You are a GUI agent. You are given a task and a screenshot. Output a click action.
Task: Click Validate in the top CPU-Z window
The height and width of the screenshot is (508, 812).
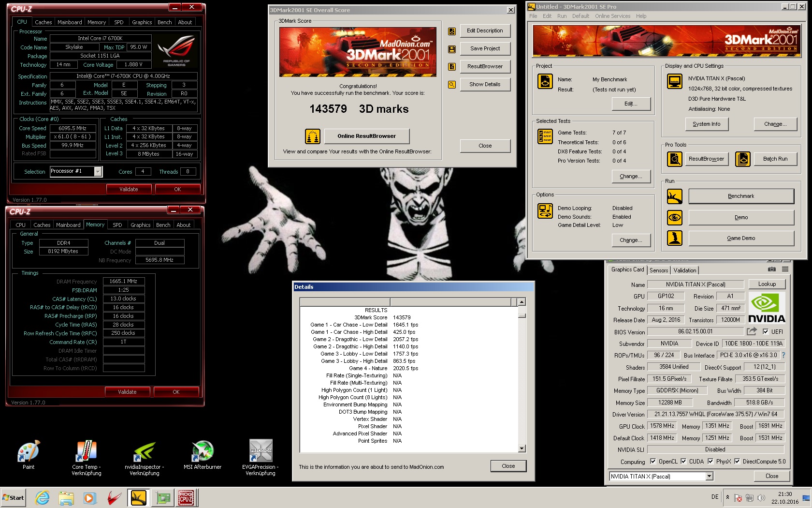click(129, 189)
